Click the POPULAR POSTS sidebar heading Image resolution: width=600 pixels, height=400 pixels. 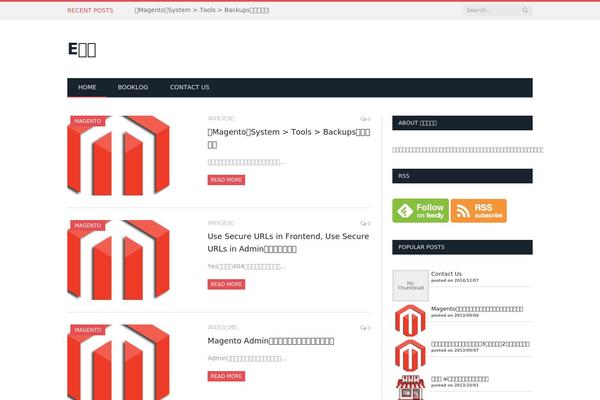click(462, 247)
